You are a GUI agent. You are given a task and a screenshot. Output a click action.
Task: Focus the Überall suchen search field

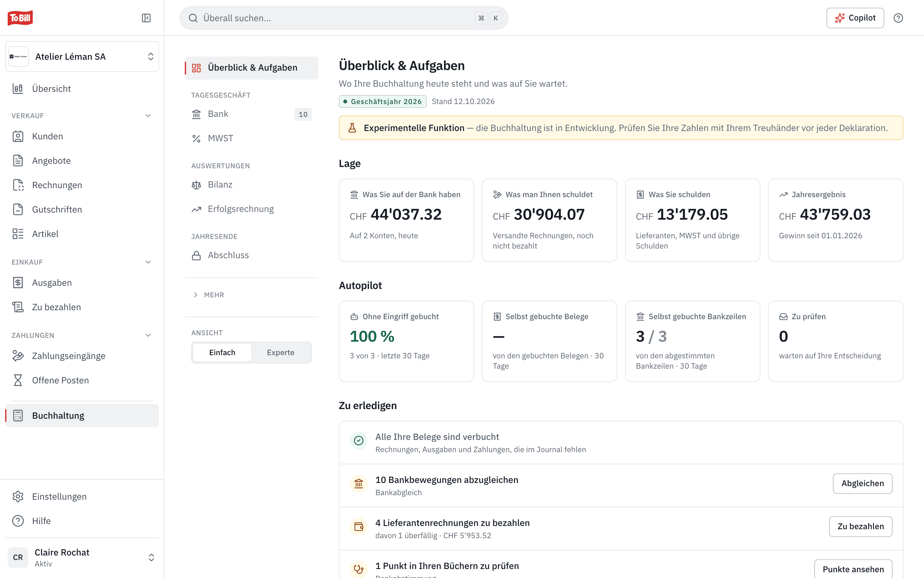coord(344,18)
